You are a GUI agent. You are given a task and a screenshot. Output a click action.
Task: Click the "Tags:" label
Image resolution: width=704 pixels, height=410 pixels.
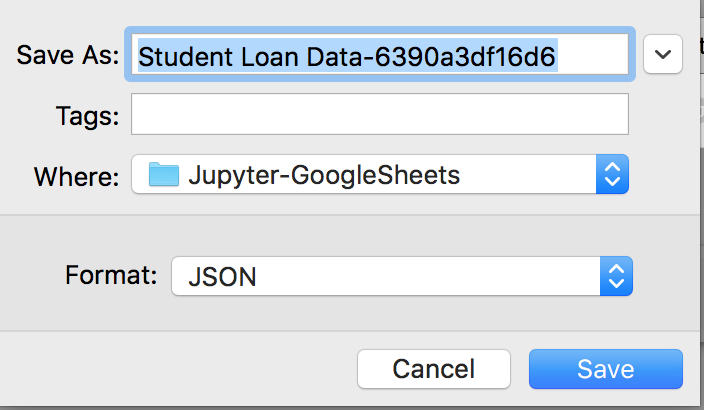click(88, 116)
